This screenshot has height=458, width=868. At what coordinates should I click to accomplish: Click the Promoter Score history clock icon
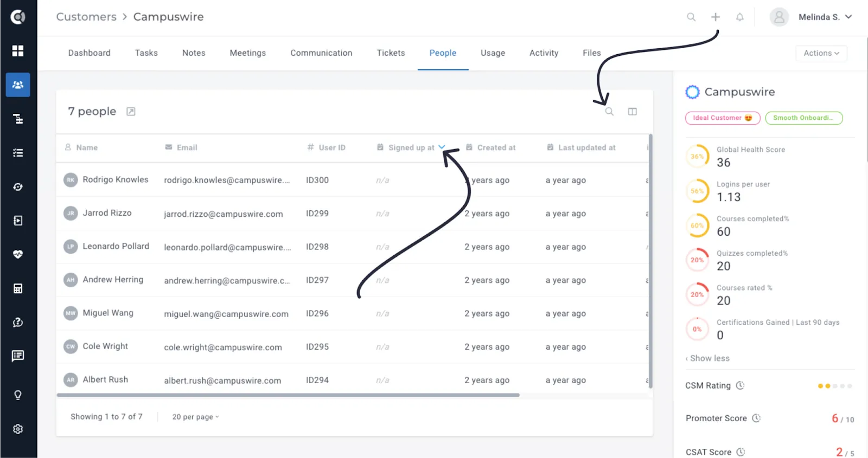pos(756,418)
